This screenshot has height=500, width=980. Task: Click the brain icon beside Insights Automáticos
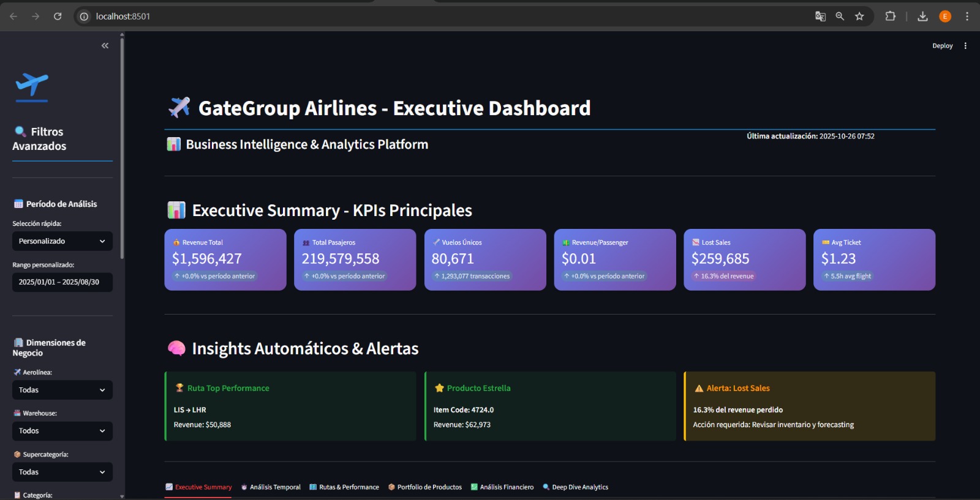176,348
